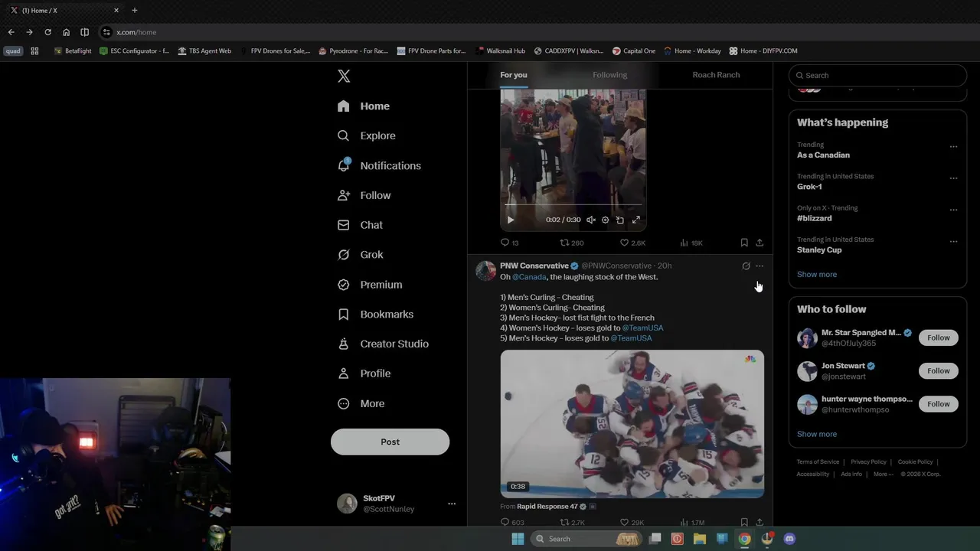This screenshot has height=551, width=980.
Task: Open more options on PNW Conservative post
Action: 759,266
